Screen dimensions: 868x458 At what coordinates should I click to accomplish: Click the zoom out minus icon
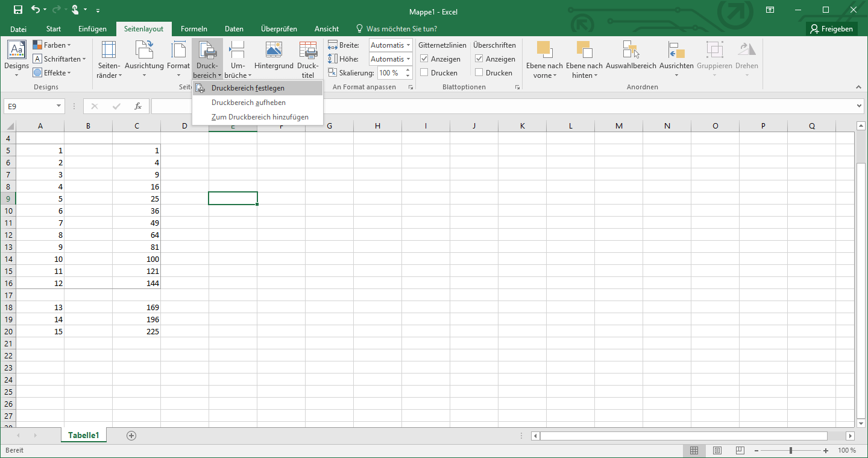click(x=756, y=451)
